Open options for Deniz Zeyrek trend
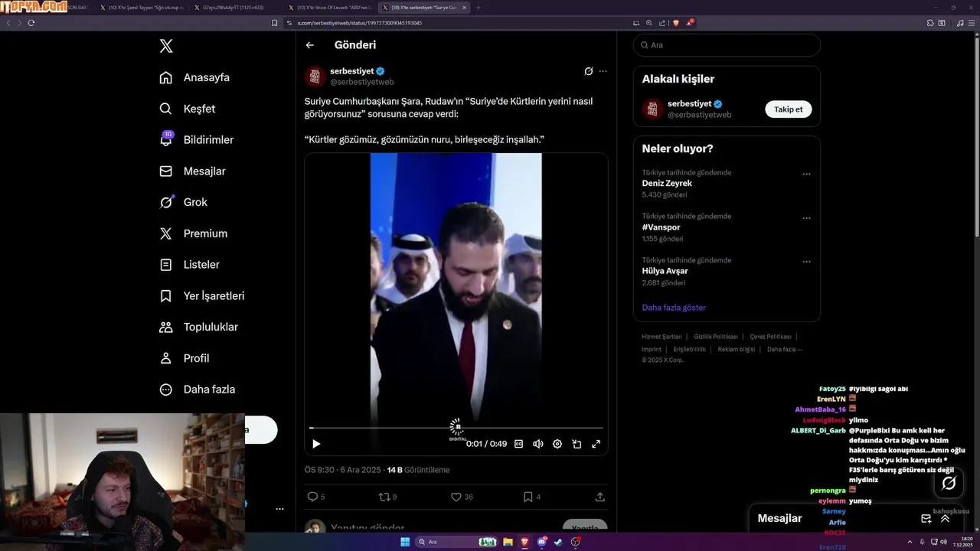 pyautogui.click(x=806, y=174)
